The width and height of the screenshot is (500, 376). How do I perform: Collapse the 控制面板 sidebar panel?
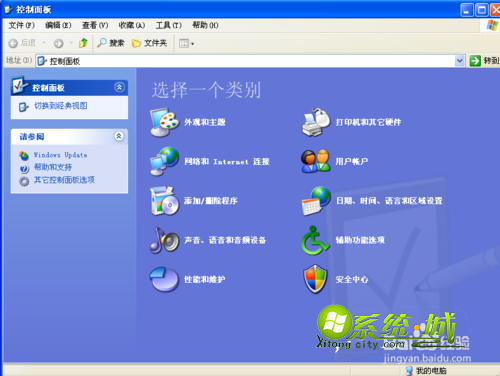click(x=120, y=87)
